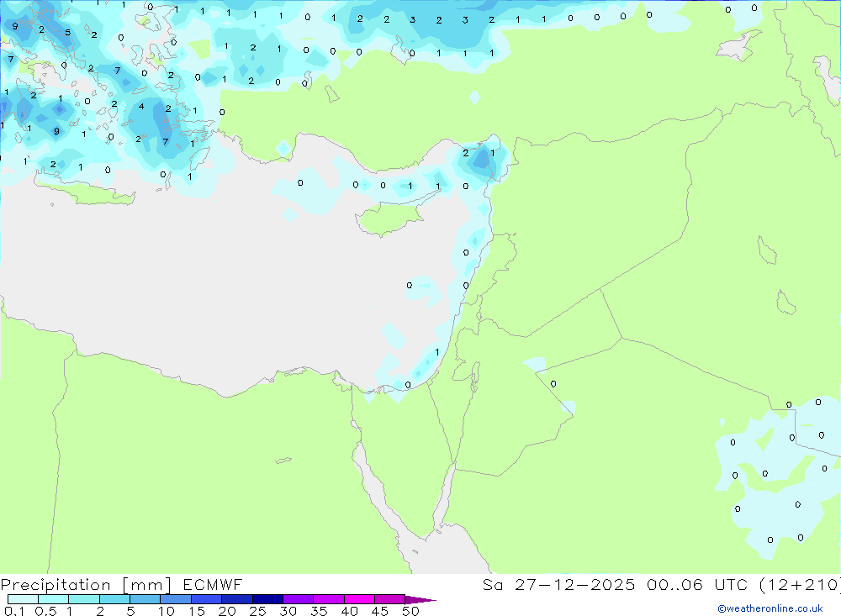Click the 0.1–0.5 mm legend color swatch
The height and width of the screenshot is (616, 841).
pos(23,599)
